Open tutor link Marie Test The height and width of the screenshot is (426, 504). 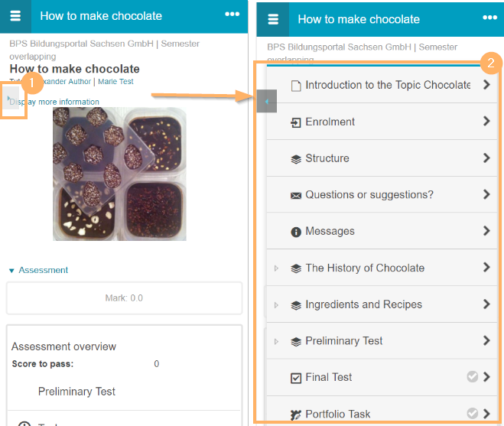[115, 82]
